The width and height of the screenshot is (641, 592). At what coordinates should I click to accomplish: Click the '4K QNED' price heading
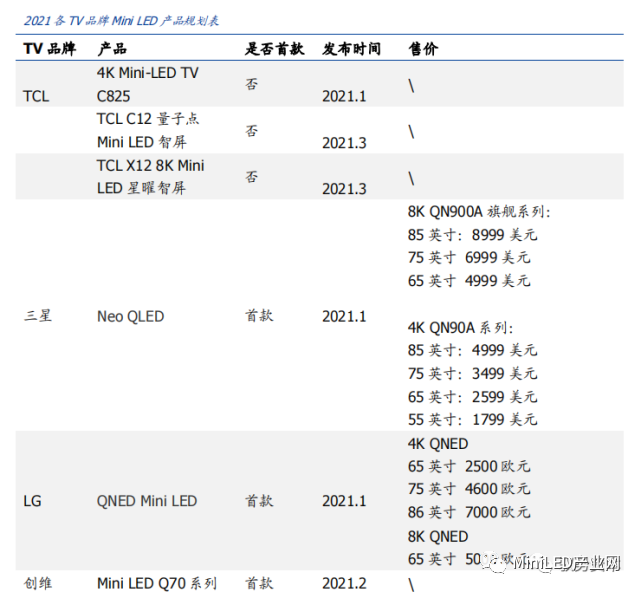438,444
